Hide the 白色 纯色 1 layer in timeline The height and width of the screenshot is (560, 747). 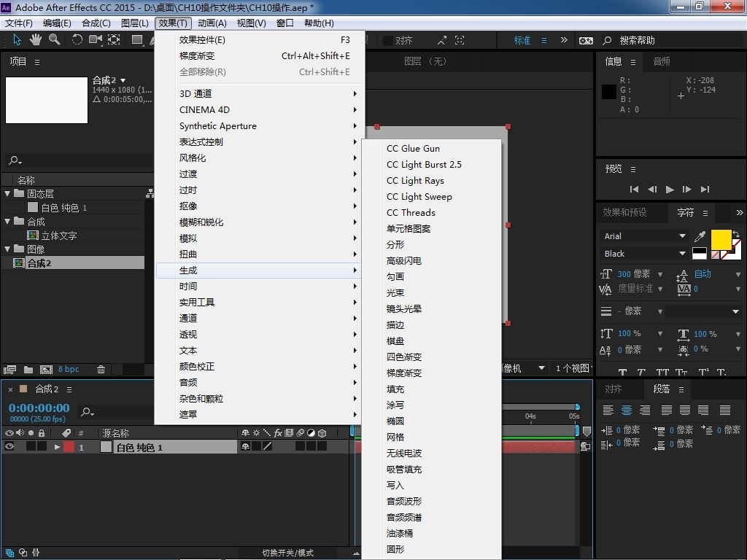tap(9, 446)
